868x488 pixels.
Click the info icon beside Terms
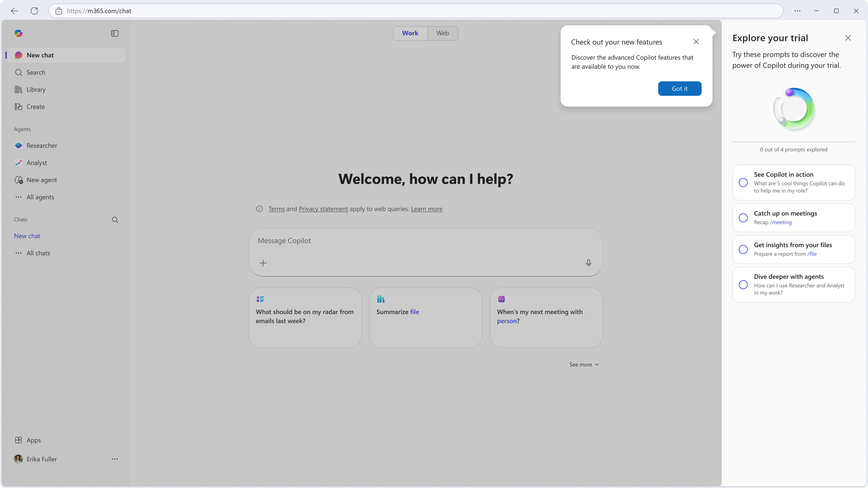(x=259, y=209)
